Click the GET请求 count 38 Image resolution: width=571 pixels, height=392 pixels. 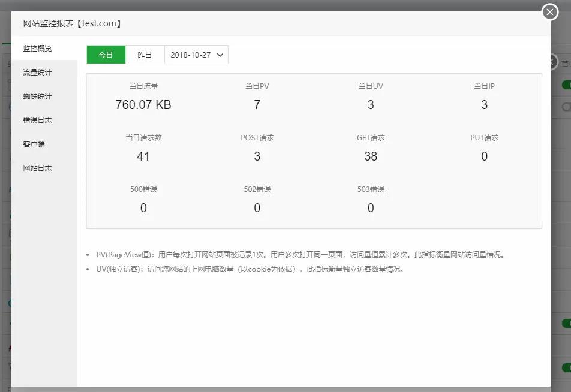click(370, 156)
